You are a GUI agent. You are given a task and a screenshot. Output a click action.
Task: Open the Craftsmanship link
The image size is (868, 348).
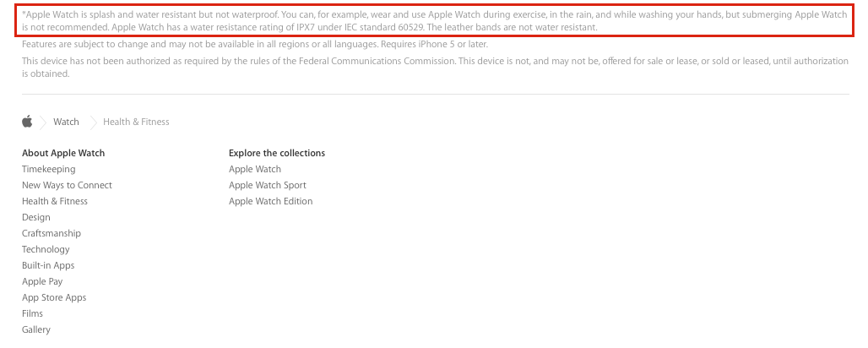(x=52, y=233)
